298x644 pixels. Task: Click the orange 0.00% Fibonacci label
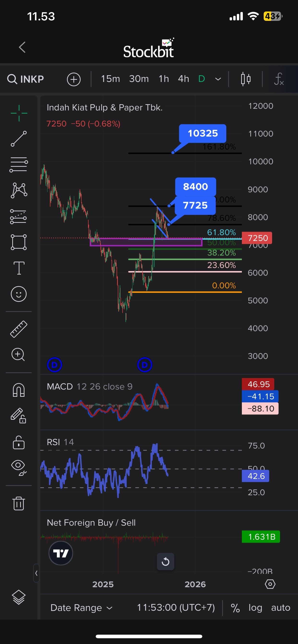(224, 285)
